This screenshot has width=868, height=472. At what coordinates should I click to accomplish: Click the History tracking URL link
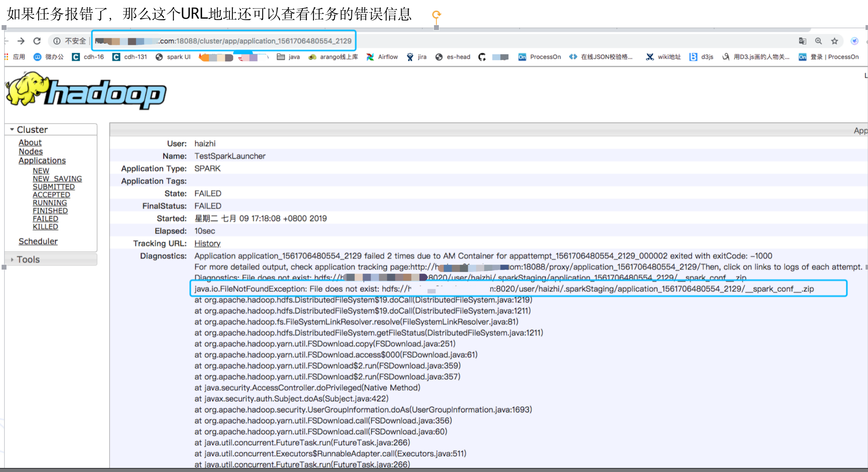(207, 243)
